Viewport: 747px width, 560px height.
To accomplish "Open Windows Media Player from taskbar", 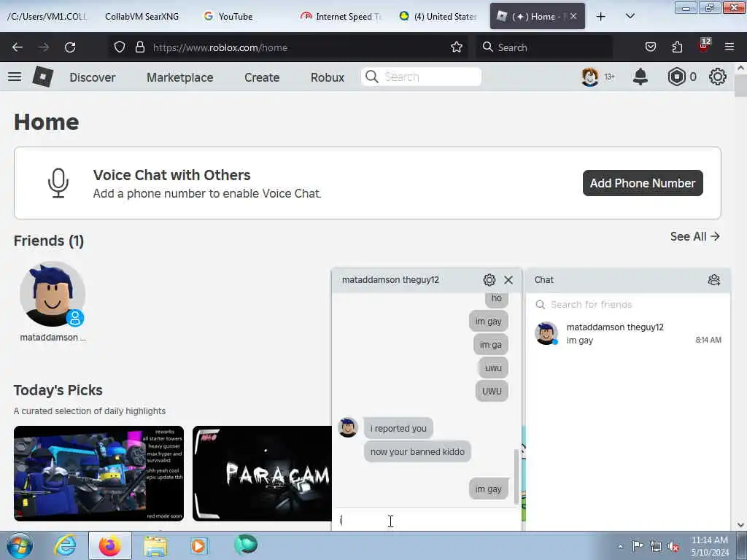I will point(199,546).
